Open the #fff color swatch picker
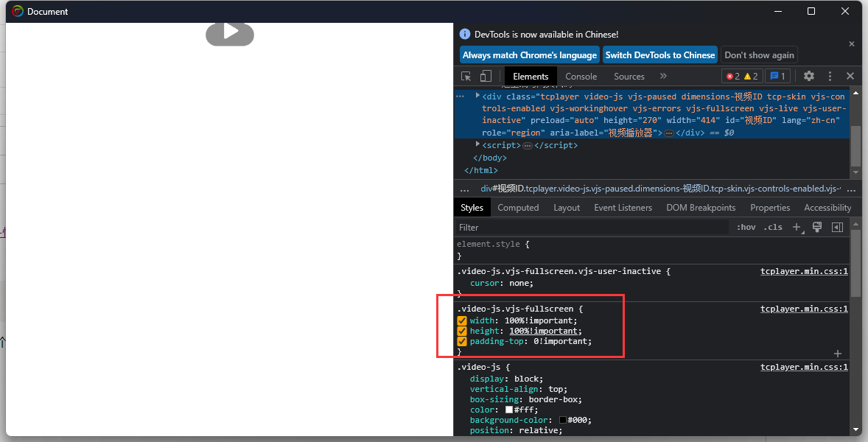868x442 pixels. click(x=508, y=410)
